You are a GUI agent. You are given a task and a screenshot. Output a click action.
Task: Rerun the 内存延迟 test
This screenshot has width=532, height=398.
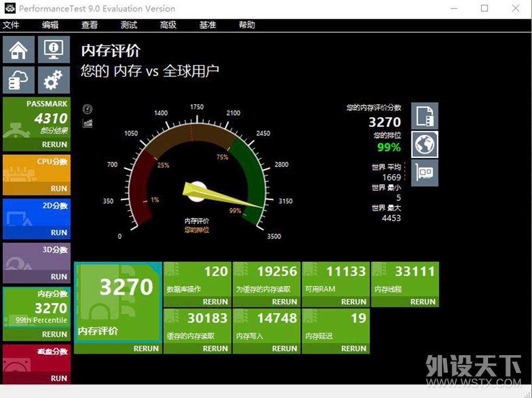coord(353,349)
